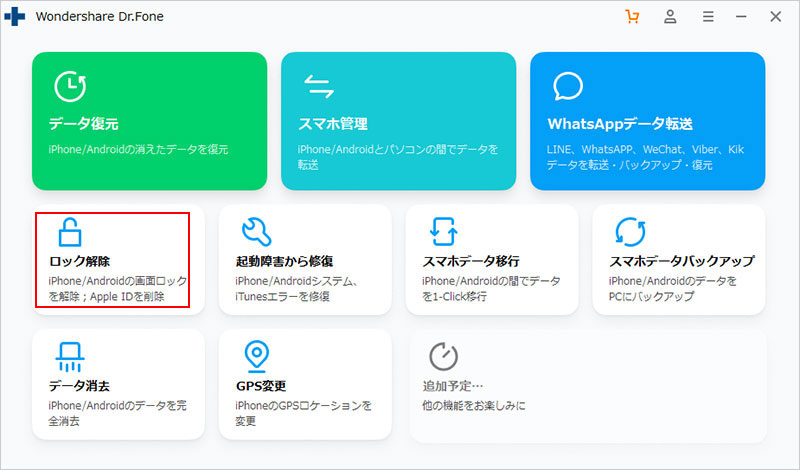The width and height of the screenshot is (800, 470).
Task: Select 起動障害から修復 title
Action: pyautogui.click(x=284, y=261)
